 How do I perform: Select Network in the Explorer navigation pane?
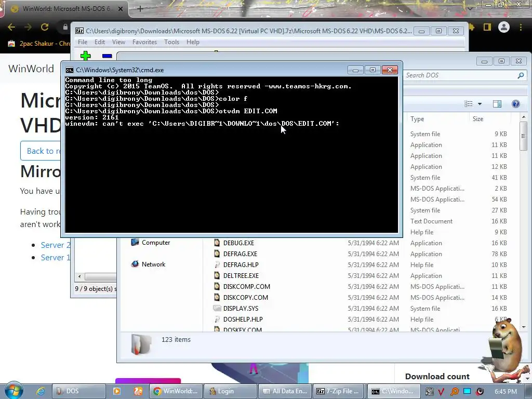[x=148, y=264]
